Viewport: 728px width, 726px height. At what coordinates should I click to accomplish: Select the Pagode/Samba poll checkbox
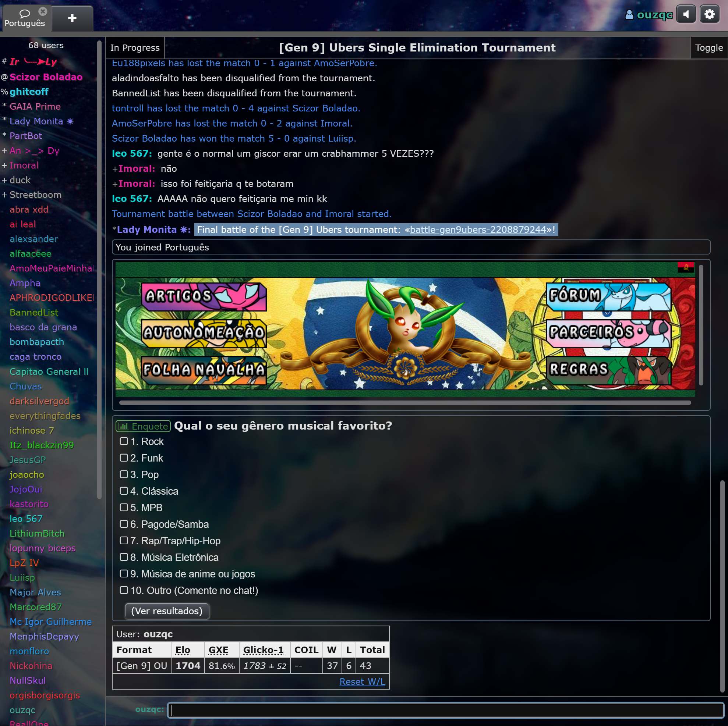click(x=124, y=524)
